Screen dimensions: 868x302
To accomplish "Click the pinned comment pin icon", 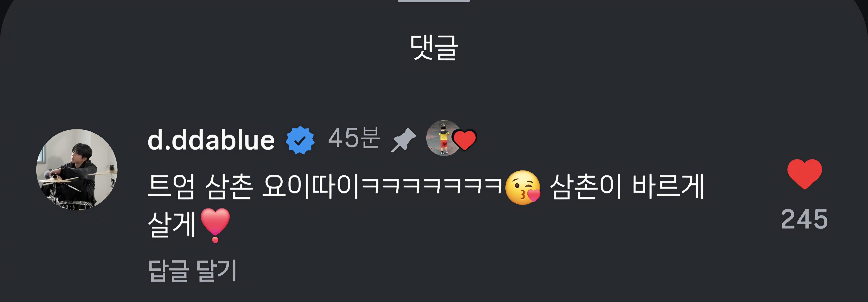I will [403, 140].
